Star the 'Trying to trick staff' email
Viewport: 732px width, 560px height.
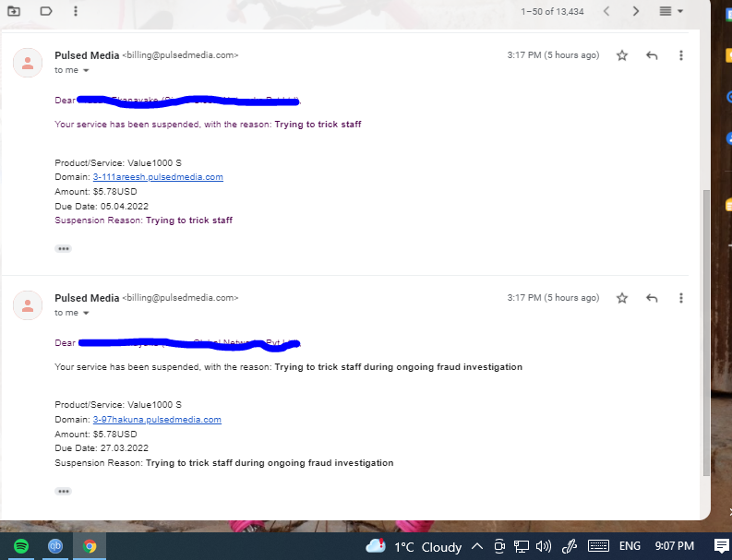pyautogui.click(x=622, y=55)
